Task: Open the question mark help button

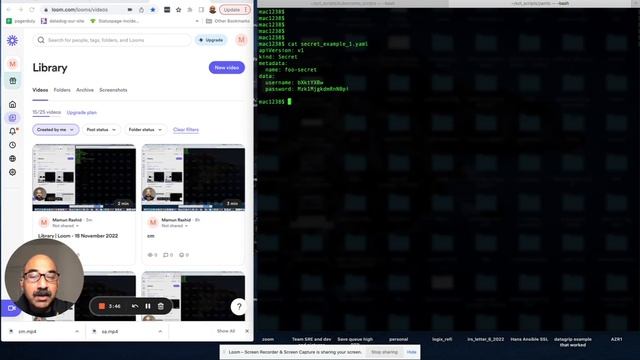Action: click(239, 306)
